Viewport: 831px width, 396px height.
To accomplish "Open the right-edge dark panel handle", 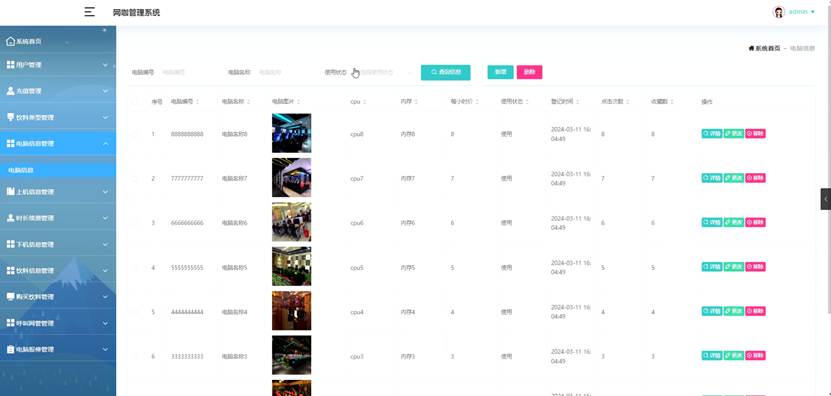I will click(x=826, y=199).
